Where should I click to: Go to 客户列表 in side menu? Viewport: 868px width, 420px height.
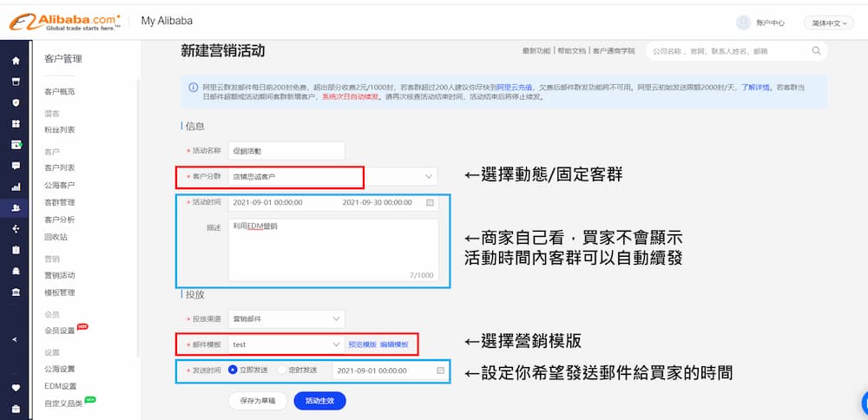point(60,167)
